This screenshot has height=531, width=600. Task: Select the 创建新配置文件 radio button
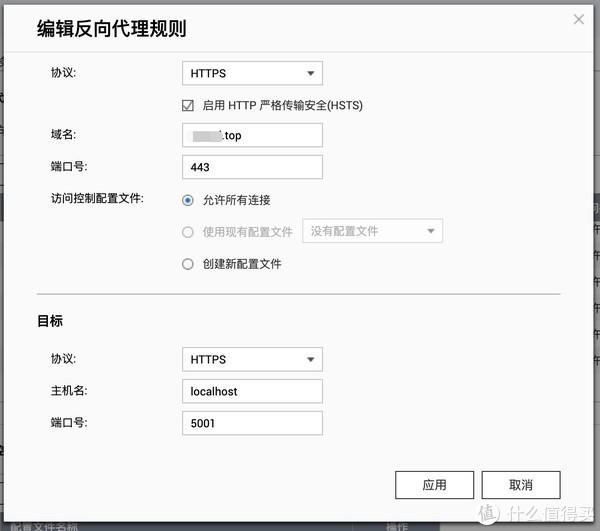tap(188, 264)
